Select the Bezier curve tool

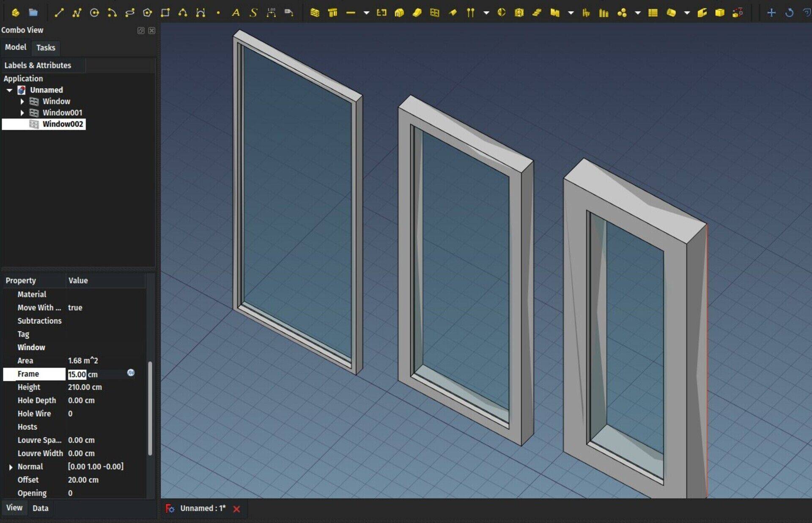point(200,13)
